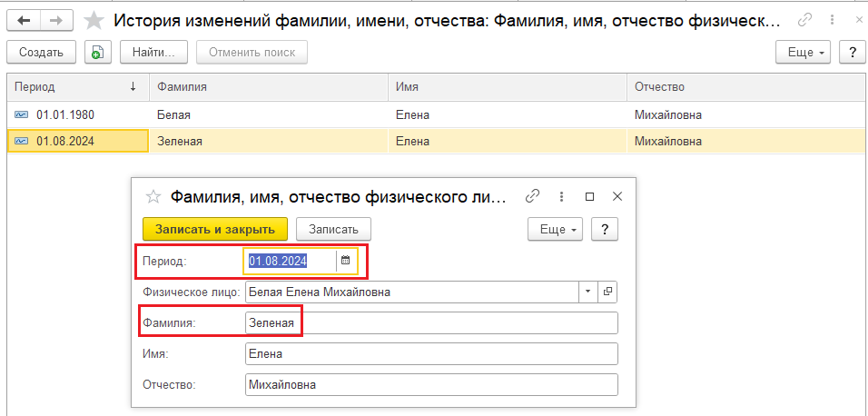Screen dimensions: 868x416
Task: Close the main history window
Action: (x=857, y=21)
